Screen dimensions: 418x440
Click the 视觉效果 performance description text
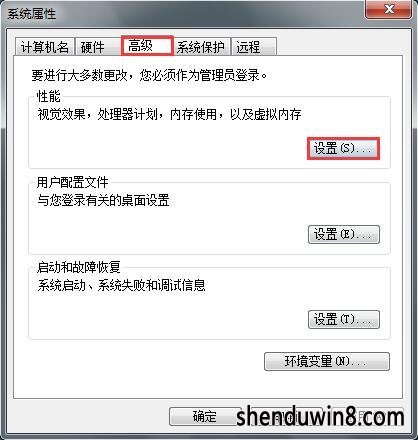[x=169, y=114]
